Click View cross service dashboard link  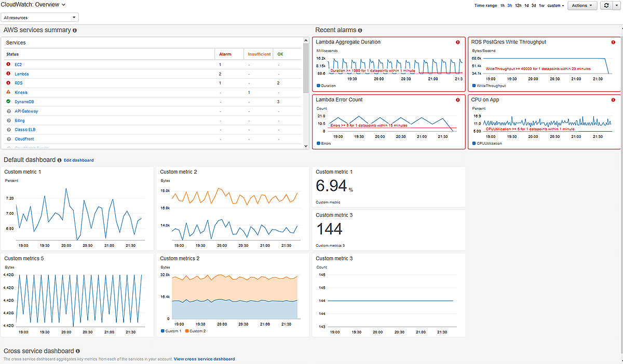[204, 359]
